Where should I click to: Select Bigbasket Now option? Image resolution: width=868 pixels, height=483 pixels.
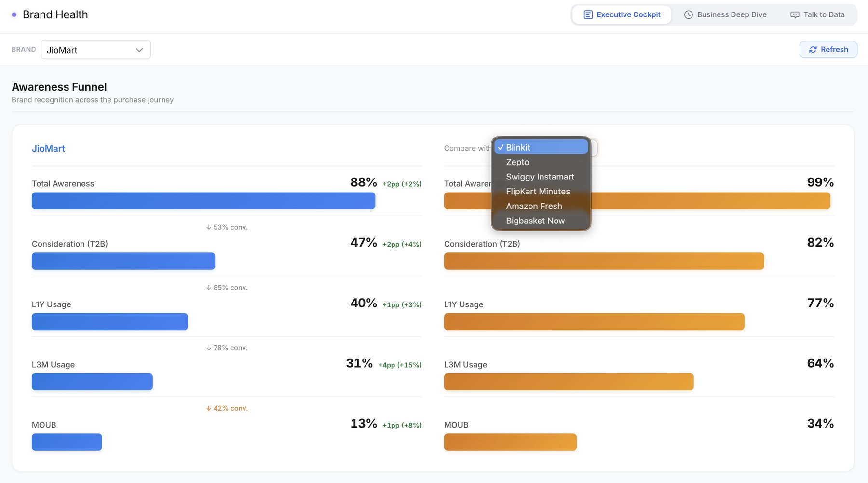coord(541,221)
